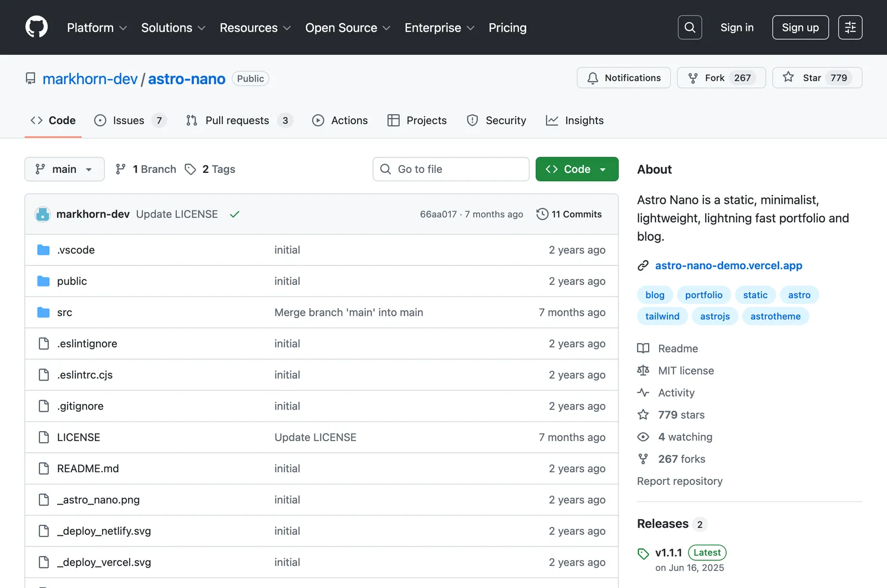Click the Sign up button

[800, 28]
